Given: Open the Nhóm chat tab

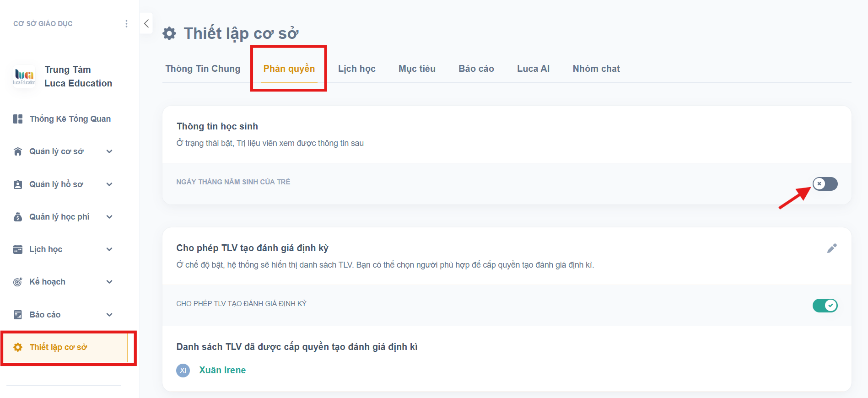Looking at the screenshot, I should pos(596,69).
